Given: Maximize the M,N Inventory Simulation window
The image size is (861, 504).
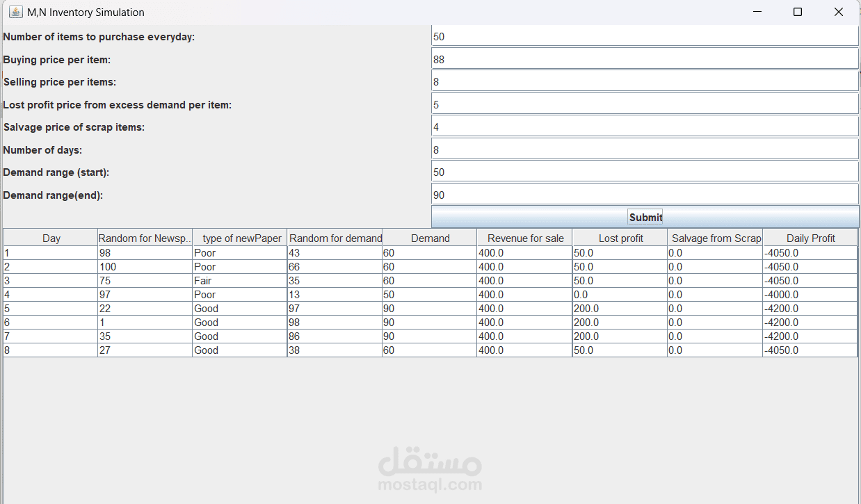Looking at the screenshot, I should click(x=798, y=12).
